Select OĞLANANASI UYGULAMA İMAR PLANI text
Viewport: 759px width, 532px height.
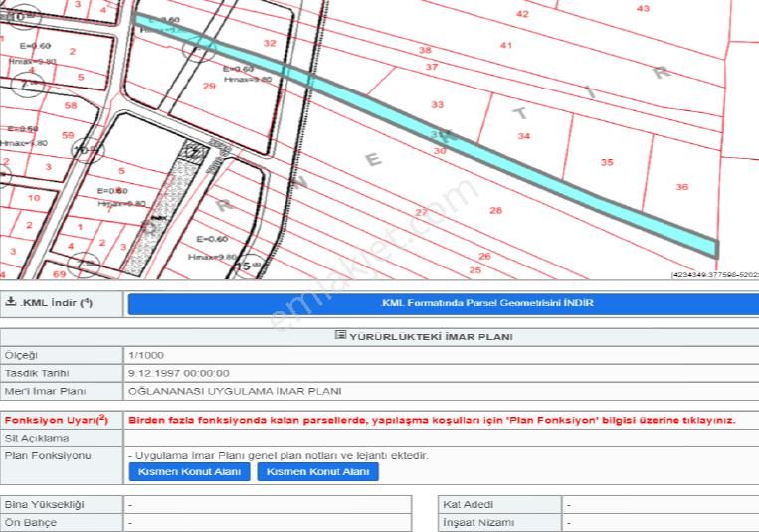(x=235, y=391)
